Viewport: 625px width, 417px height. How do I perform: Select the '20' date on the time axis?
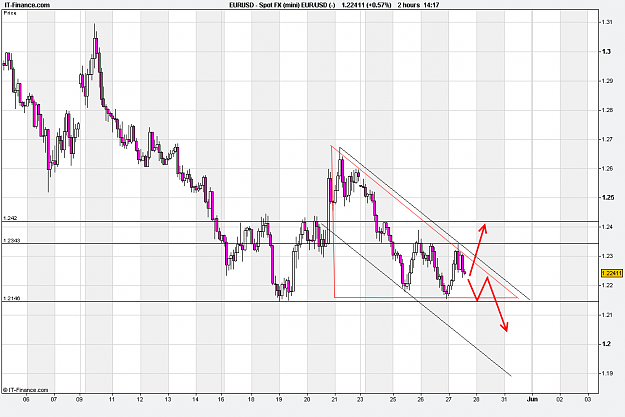(307, 399)
